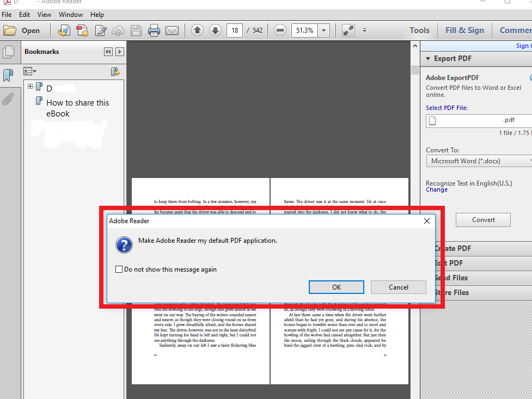The height and width of the screenshot is (399, 532).
Task: Click the email envelope icon
Action: coord(172,30)
